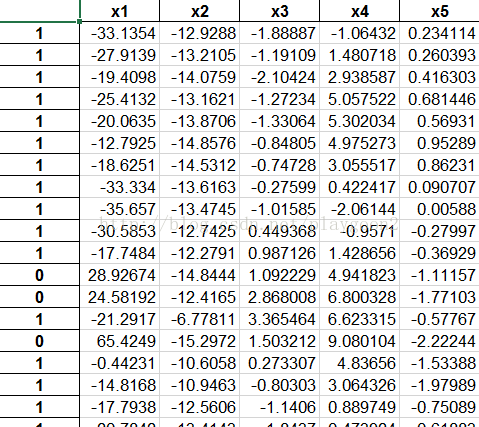Click the label 0 beside 65.4249
479x427 pixels.
coord(39,341)
